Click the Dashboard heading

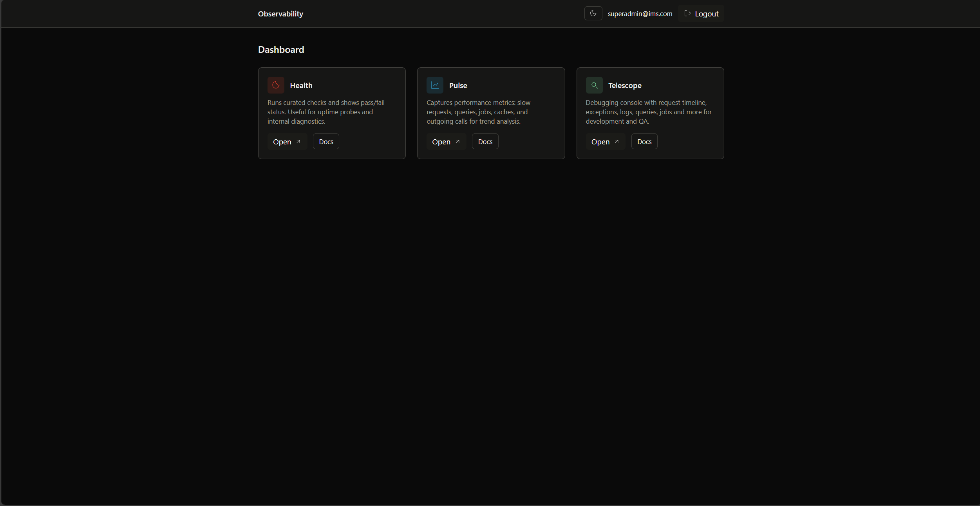click(281, 49)
